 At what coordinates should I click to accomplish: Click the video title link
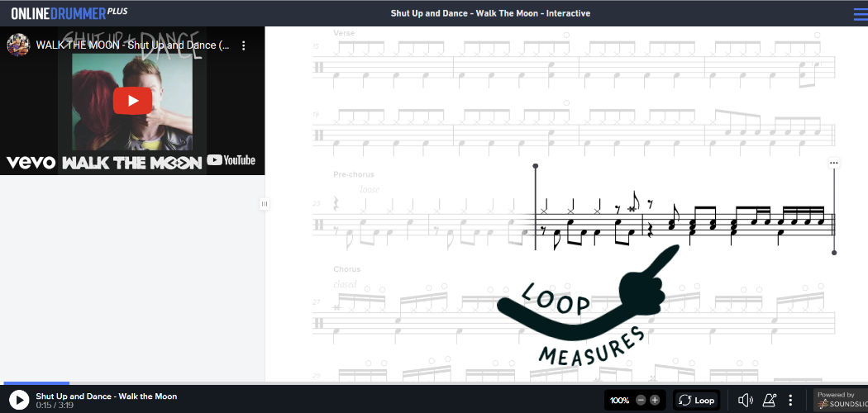point(133,45)
